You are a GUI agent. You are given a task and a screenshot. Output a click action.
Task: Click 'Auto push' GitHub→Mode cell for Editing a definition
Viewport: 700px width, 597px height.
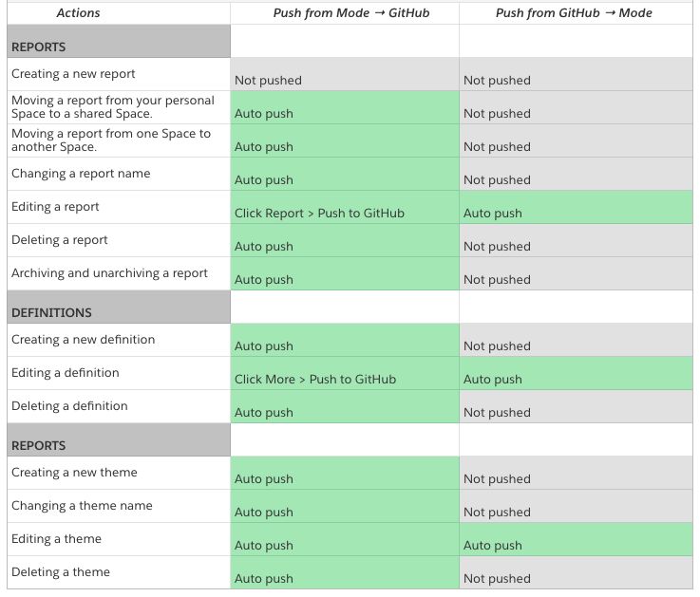(576, 373)
